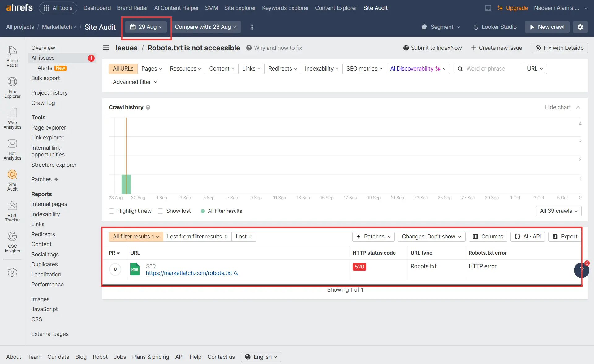Click the red 520 status code badge
The height and width of the screenshot is (364, 594).
click(359, 267)
